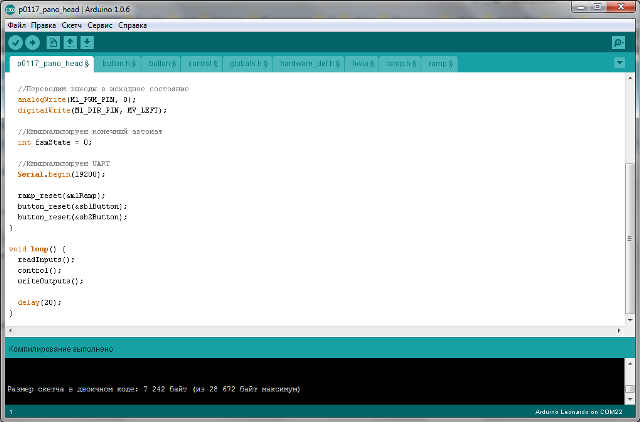Open the Сервис menu

click(100, 24)
